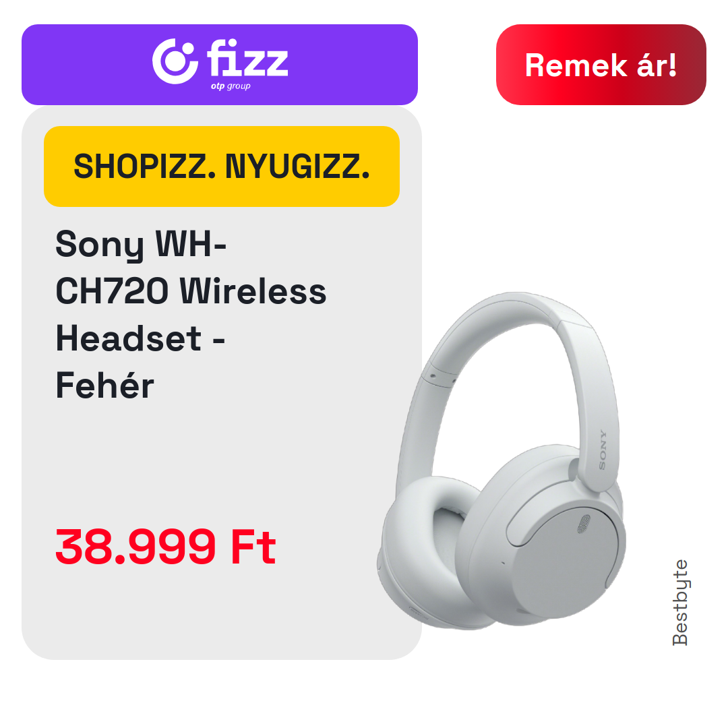The height and width of the screenshot is (728, 728).
Task: Click the Ft currency text
Action: click(253, 547)
